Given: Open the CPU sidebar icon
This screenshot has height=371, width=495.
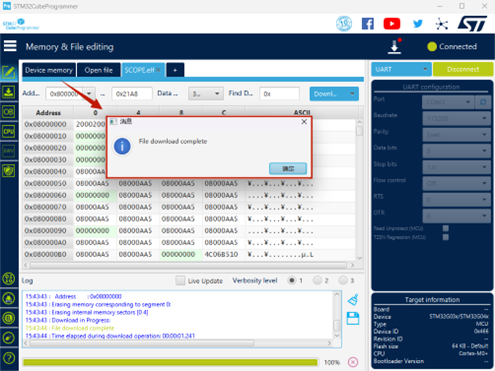Looking at the screenshot, I should coord(9,131).
